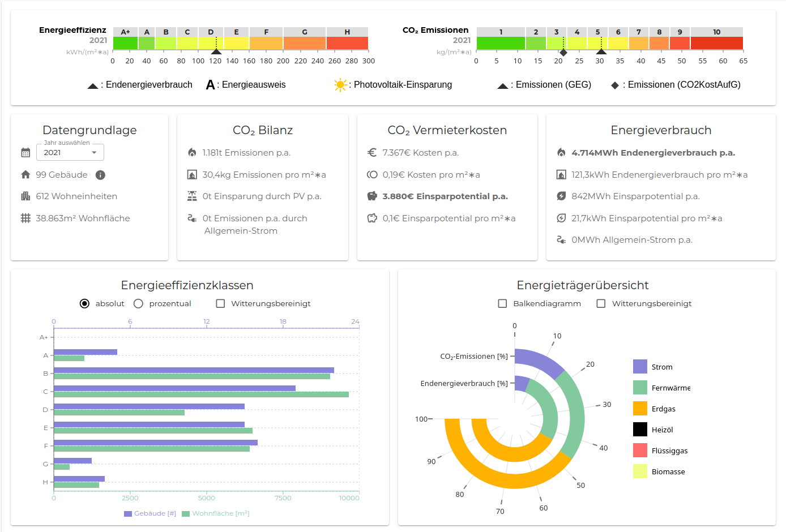Toggle Wohnfläche [m²] legend entry

tap(215, 514)
